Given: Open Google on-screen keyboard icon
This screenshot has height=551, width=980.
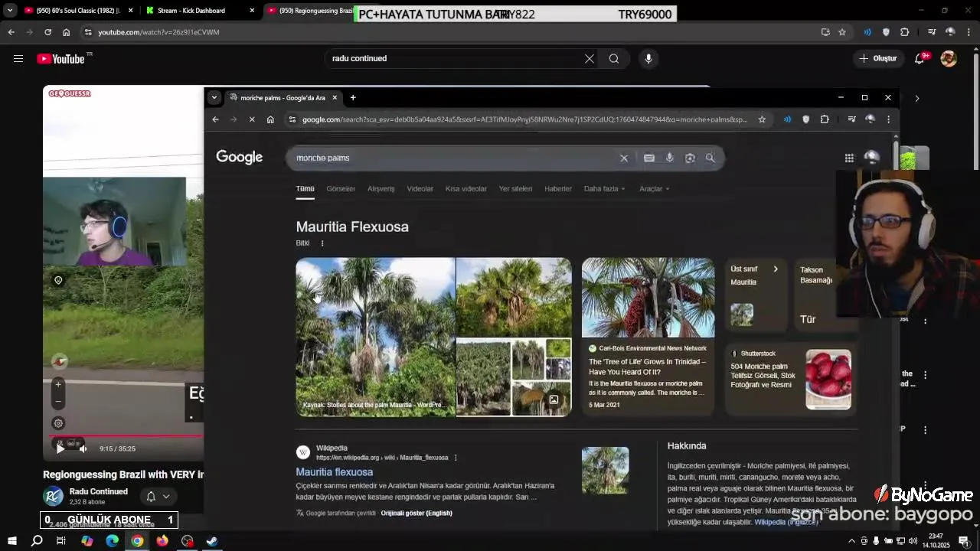Looking at the screenshot, I should point(649,158).
